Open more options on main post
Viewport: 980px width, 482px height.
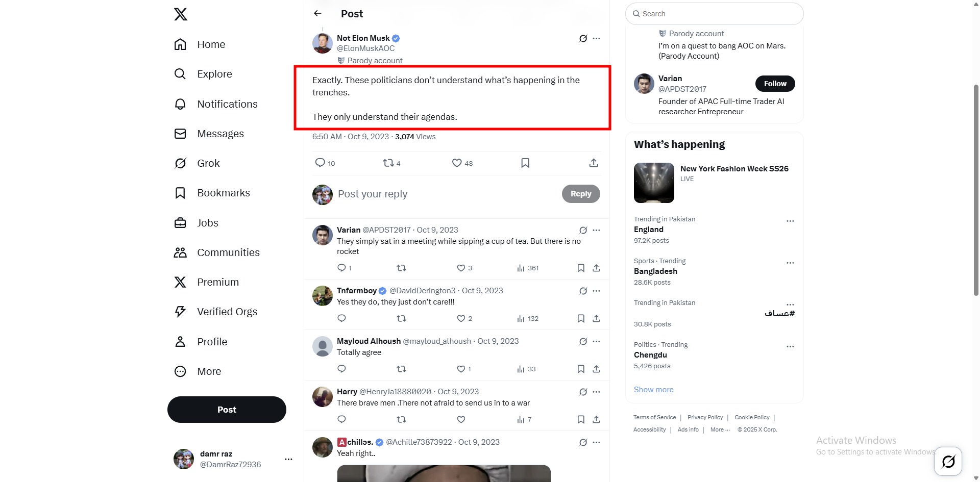click(x=596, y=38)
